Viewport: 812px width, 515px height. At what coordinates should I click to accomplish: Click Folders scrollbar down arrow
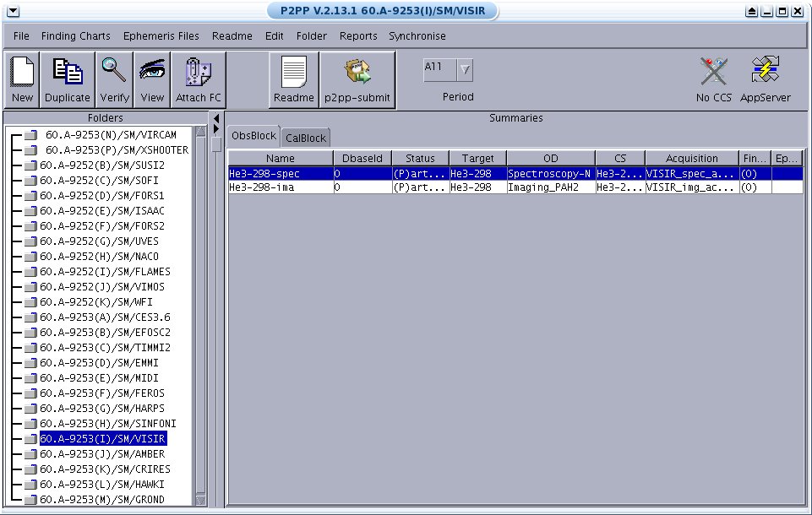pyautogui.click(x=200, y=500)
